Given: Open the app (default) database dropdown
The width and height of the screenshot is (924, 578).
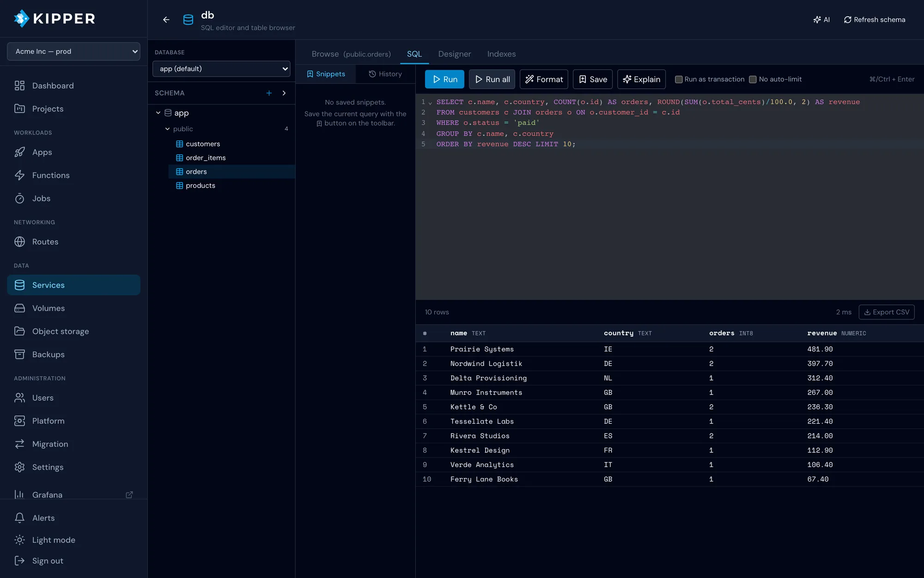Looking at the screenshot, I should pyautogui.click(x=221, y=69).
